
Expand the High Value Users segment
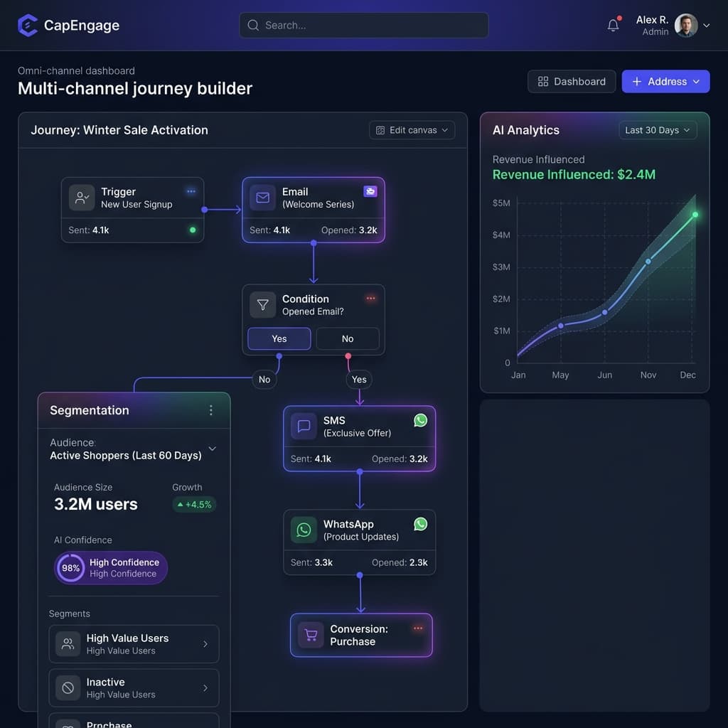click(205, 644)
